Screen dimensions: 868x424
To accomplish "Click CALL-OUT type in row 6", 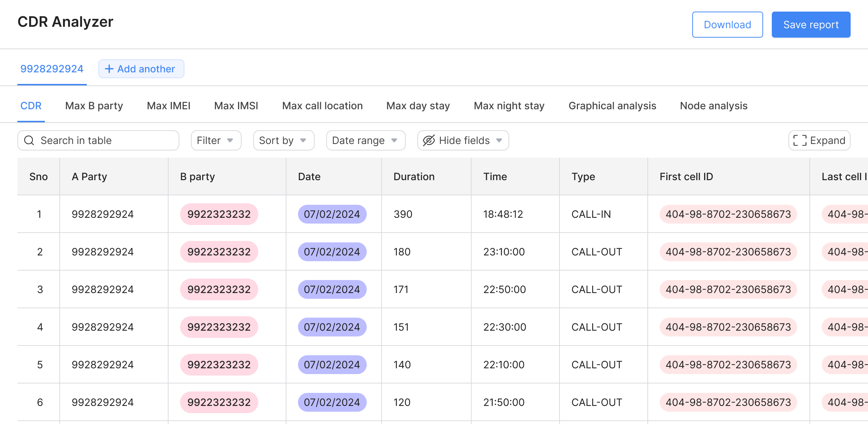I will pos(597,402).
